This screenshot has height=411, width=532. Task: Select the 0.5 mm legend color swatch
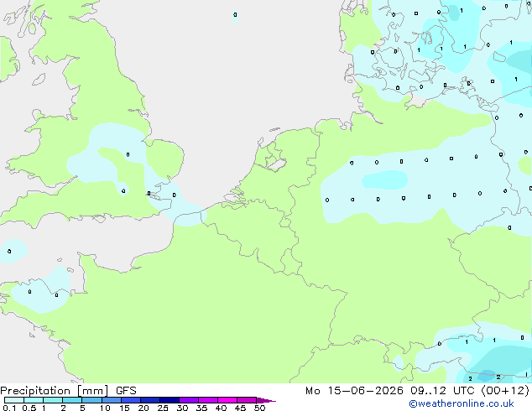pyautogui.click(x=34, y=400)
